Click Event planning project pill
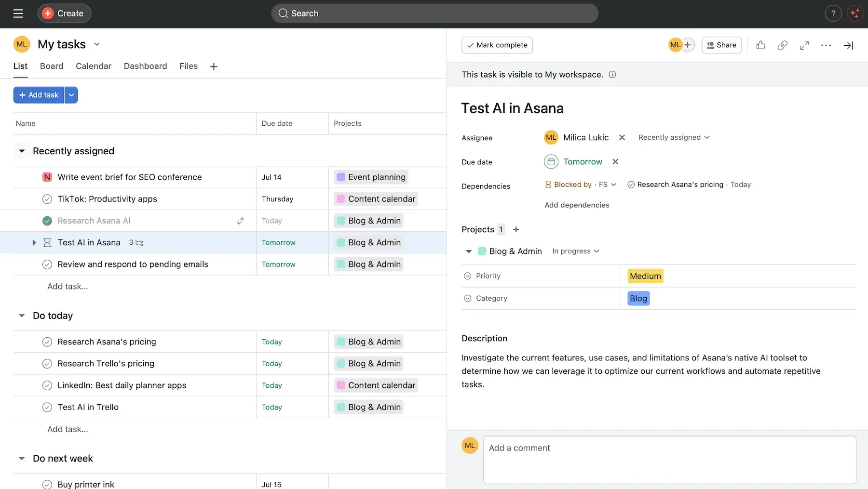This screenshot has height=489, width=868. pos(371,177)
